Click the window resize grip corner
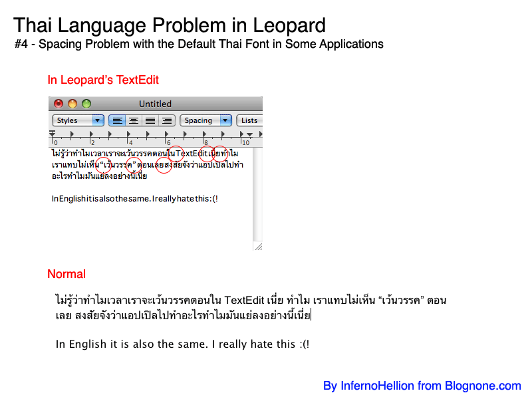The width and height of the screenshot is (532, 399). point(258,246)
